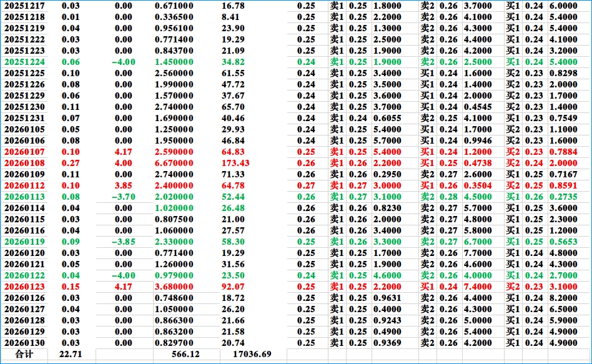The width and height of the screenshot is (592, 364).
Task: Select the green 0.2735 cell
Action: (563, 197)
